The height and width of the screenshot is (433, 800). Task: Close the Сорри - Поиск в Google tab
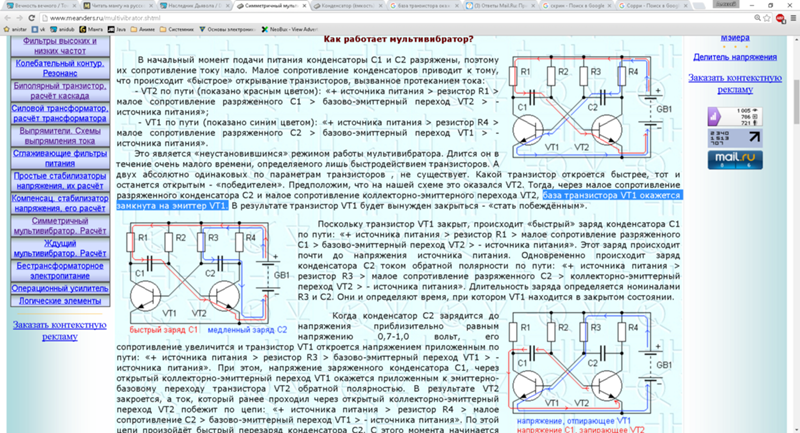pos(685,6)
